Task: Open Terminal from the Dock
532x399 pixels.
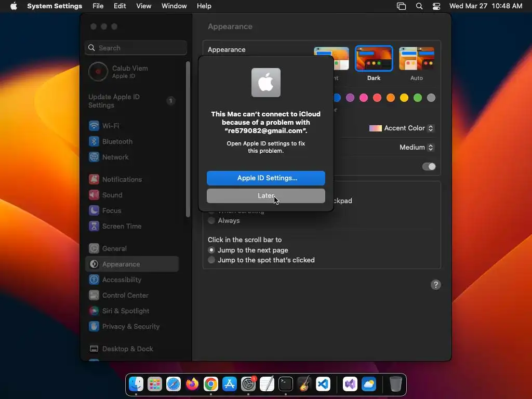Action: pos(286,384)
